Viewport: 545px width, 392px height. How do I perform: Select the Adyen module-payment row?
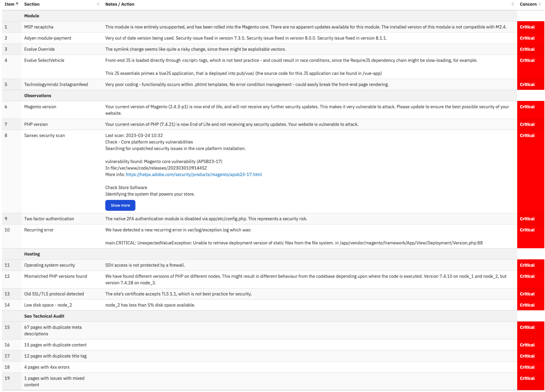coord(273,38)
